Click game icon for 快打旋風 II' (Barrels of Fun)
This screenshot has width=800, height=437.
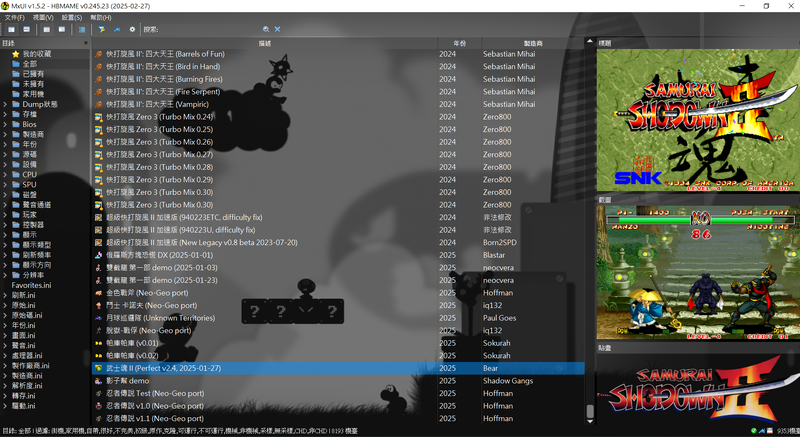(99, 54)
